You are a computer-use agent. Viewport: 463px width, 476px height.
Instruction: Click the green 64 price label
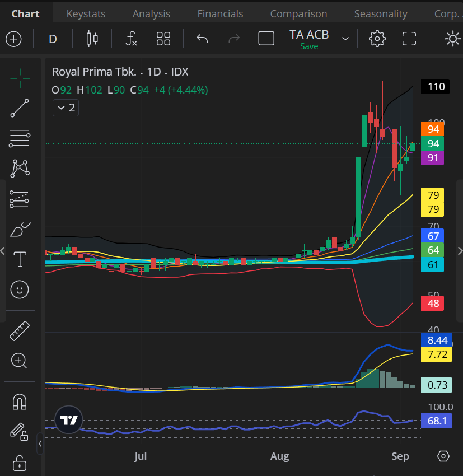pyautogui.click(x=432, y=250)
